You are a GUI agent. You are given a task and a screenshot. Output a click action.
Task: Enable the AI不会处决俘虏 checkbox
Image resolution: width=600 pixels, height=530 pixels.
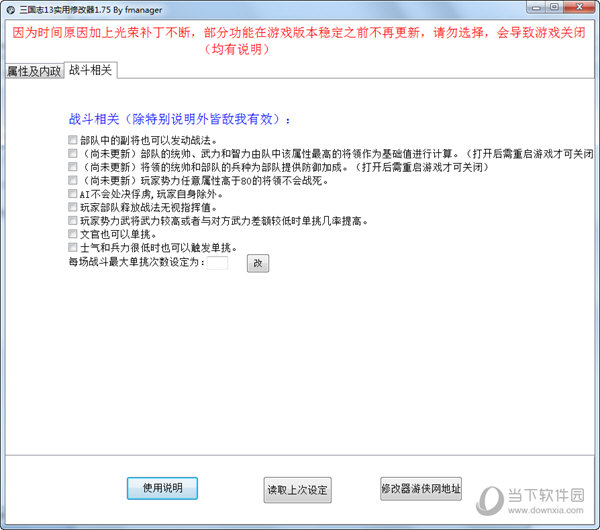(x=72, y=194)
